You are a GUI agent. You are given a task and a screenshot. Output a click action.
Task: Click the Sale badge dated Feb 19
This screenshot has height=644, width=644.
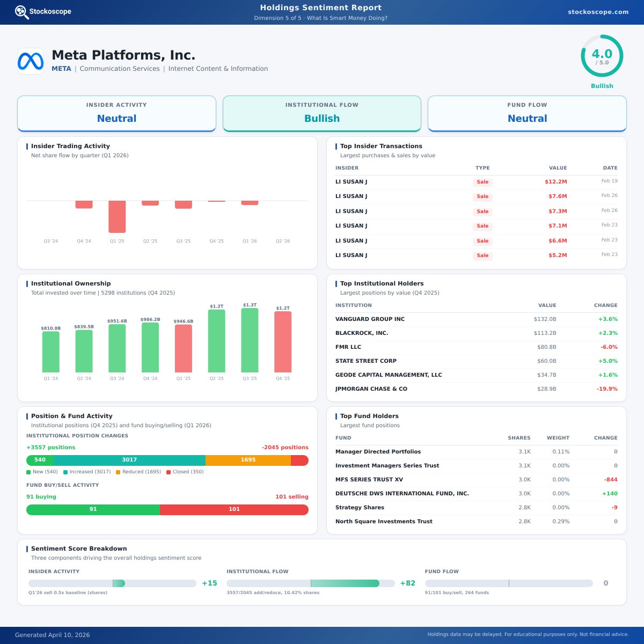[x=482, y=182]
